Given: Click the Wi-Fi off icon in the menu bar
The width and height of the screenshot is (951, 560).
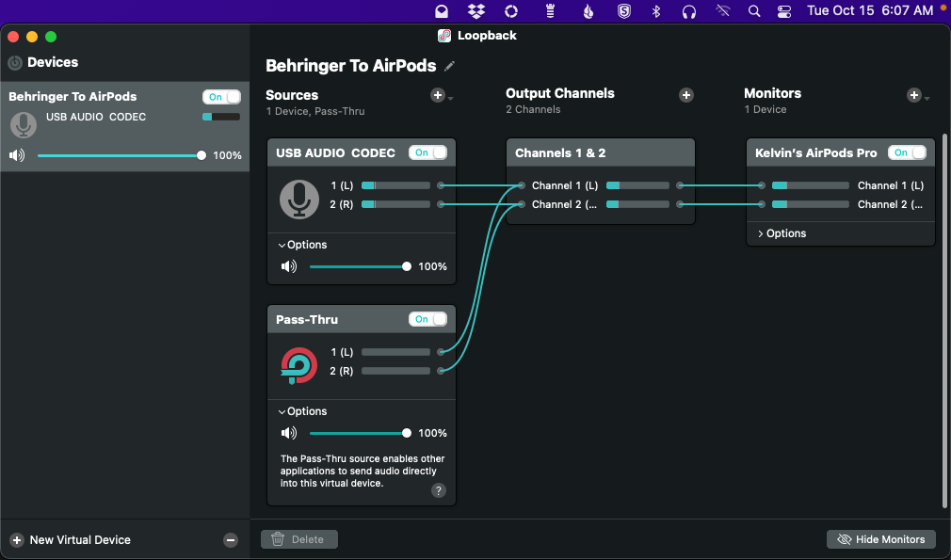Looking at the screenshot, I should [722, 11].
